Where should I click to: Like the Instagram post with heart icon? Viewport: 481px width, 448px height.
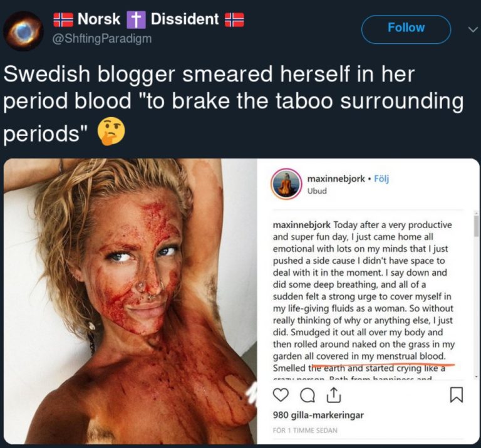click(281, 395)
